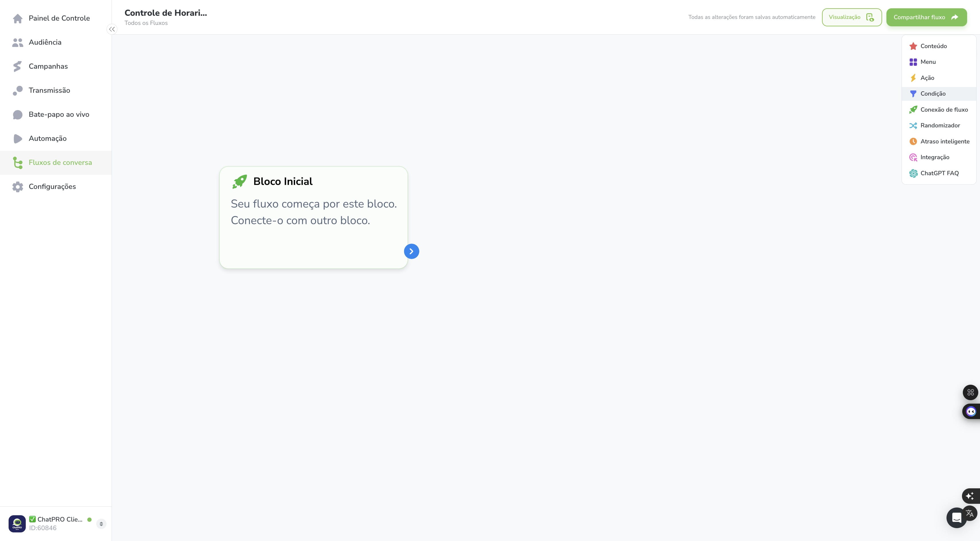Viewport: 980px width, 541px height.
Task: Open the Automação section
Action: (x=56, y=139)
